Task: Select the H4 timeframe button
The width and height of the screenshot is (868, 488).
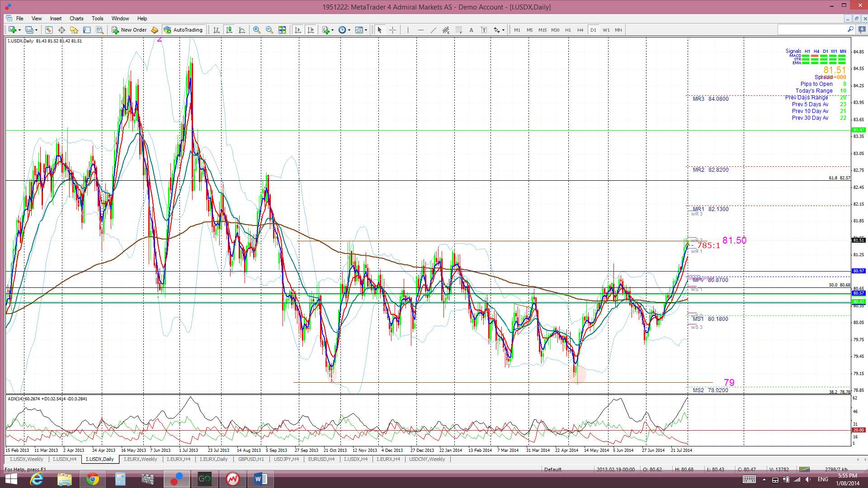Action: (580, 30)
